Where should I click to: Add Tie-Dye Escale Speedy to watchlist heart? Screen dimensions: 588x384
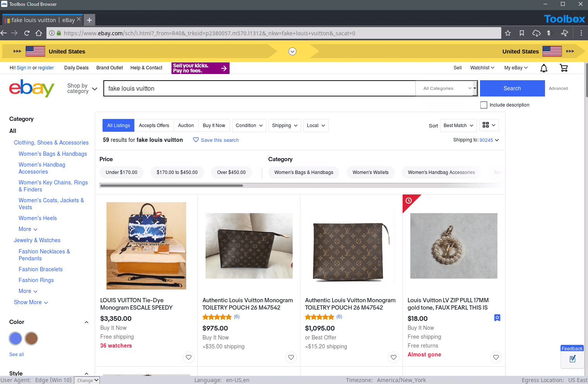[189, 357]
